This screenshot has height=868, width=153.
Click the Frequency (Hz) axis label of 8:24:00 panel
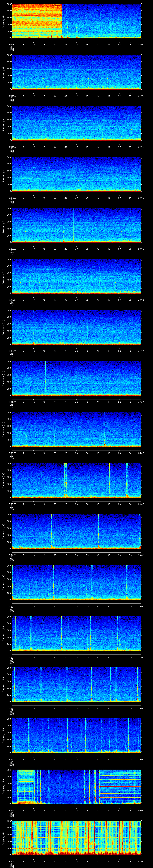(x=3, y=21)
